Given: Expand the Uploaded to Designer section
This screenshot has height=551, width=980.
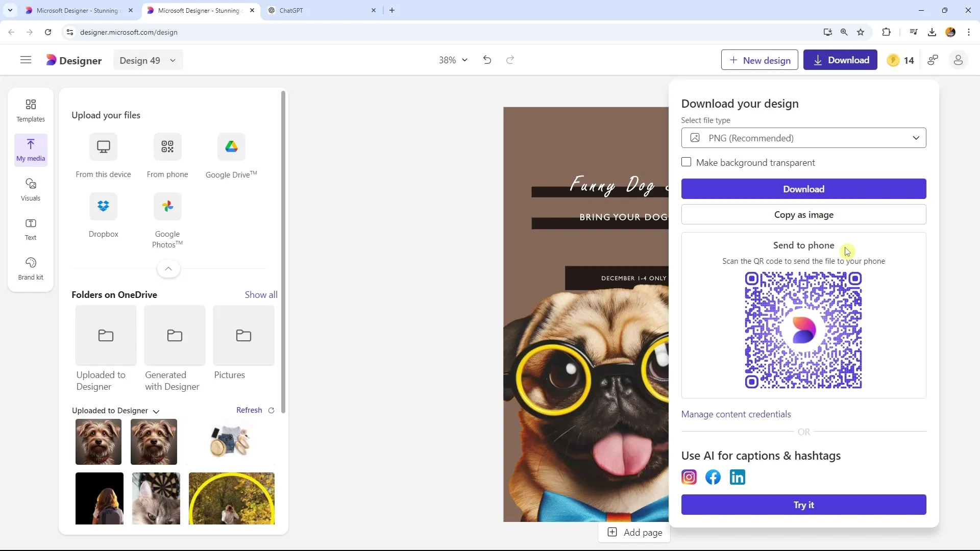Looking at the screenshot, I should click(156, 411).
